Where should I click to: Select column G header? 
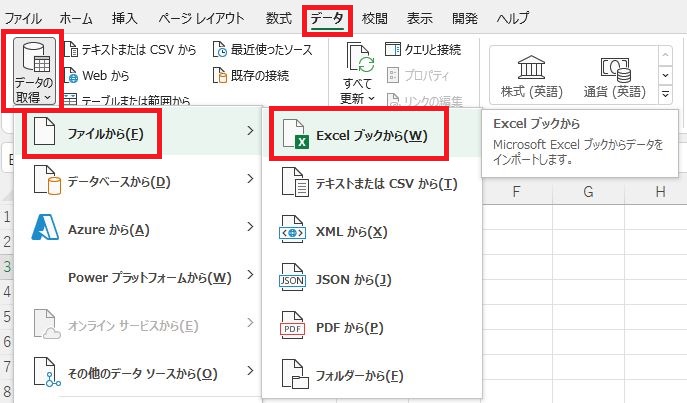[x=589, y=191]
